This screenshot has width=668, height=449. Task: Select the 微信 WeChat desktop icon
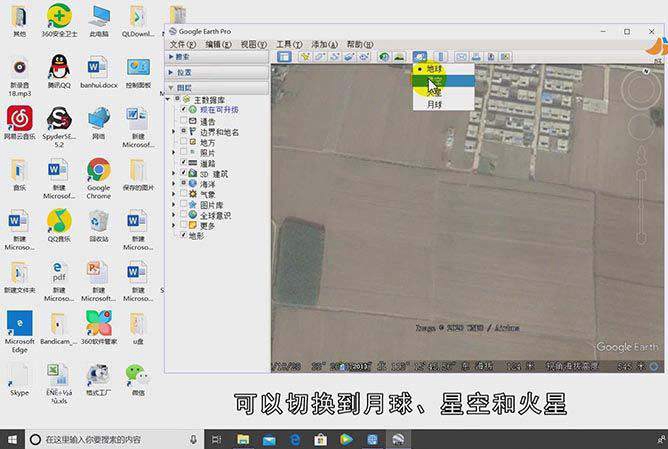pyautogui.click(x=138, y=380)
